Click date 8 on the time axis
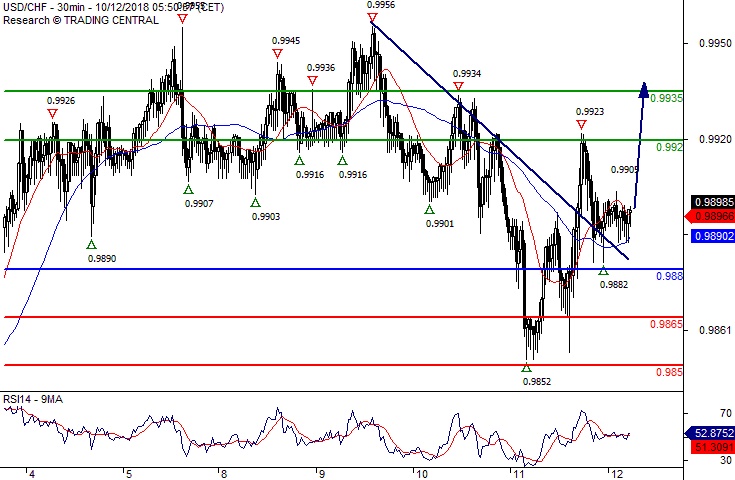 222,474
